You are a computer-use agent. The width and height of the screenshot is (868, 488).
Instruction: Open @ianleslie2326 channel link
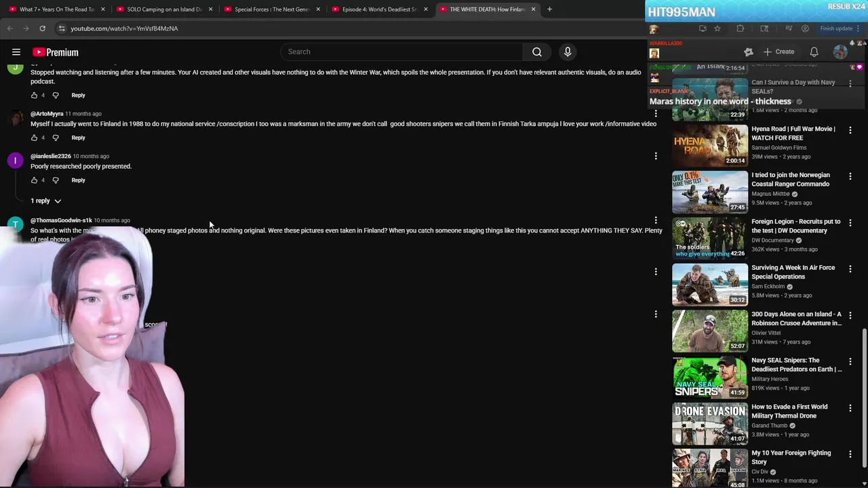coord(50,157)
